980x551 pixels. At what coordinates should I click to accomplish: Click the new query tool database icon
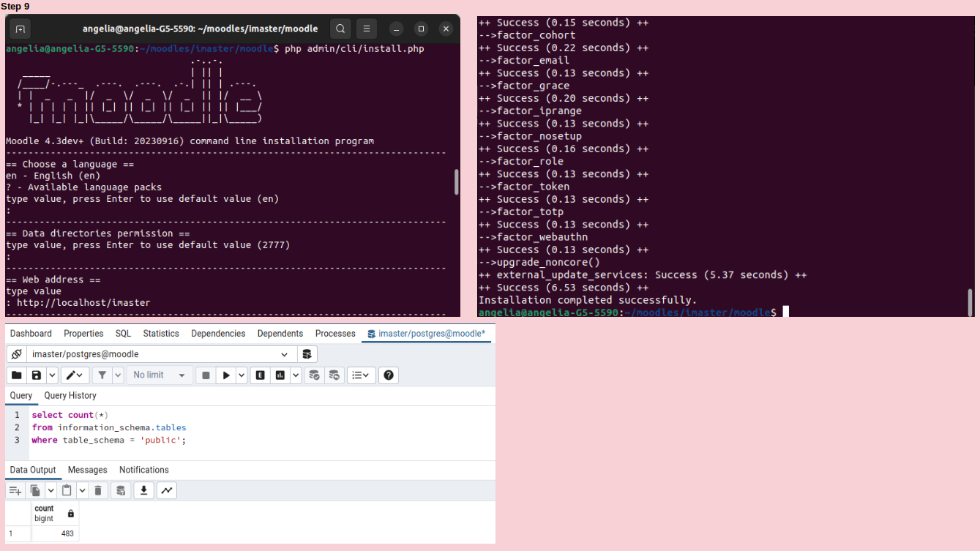307,354
